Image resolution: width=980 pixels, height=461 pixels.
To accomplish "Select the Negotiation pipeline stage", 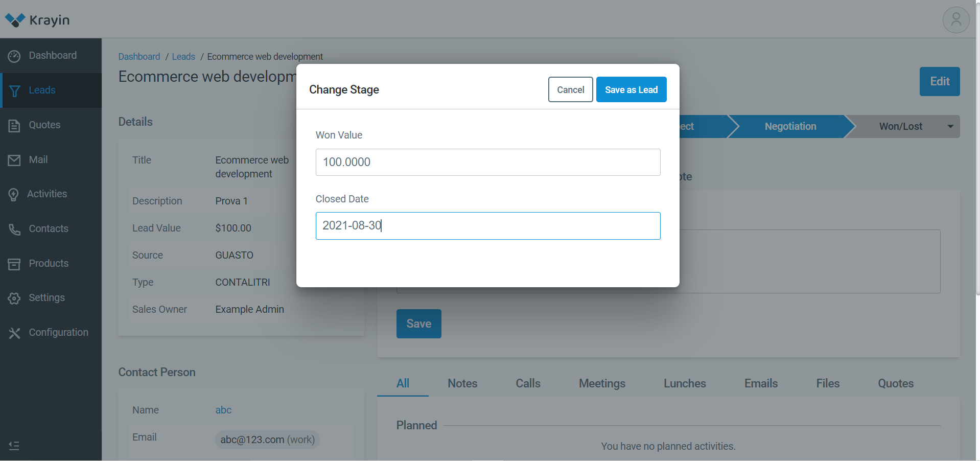I will pyautogui.click(x=790, y=127).
